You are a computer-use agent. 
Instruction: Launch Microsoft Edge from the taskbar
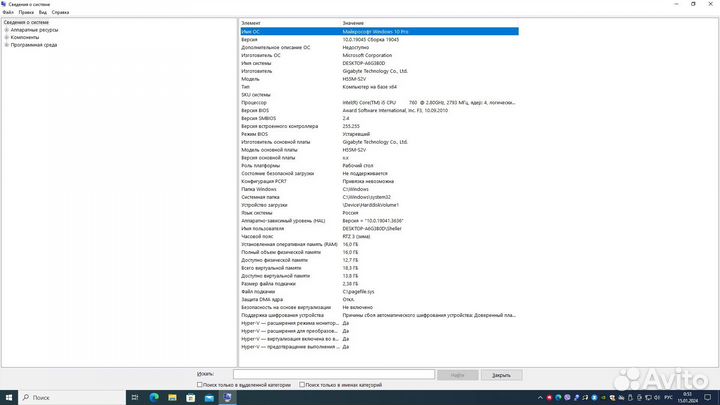point(154,398)
